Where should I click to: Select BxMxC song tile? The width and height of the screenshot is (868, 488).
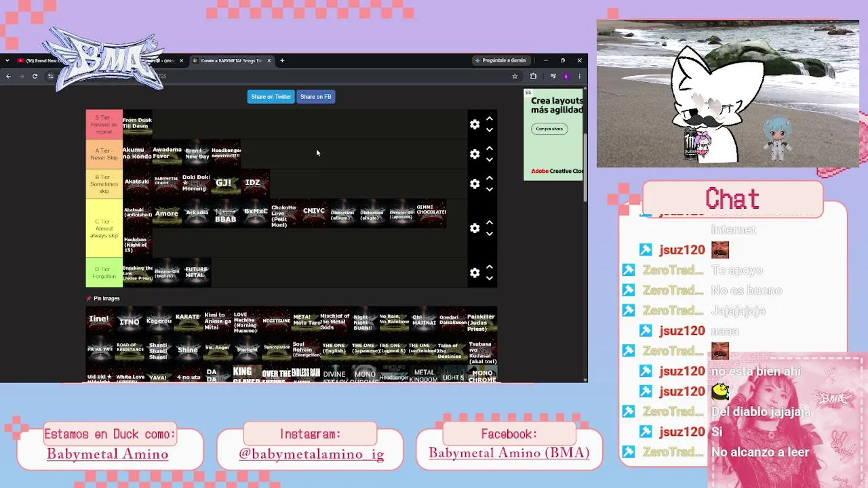click(255, 213)
